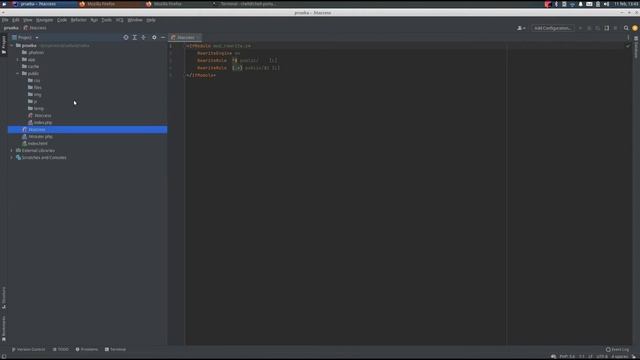Open Search Everywhere magnifier icon
This screenshot has height=360, width=640.
[626, 28]
